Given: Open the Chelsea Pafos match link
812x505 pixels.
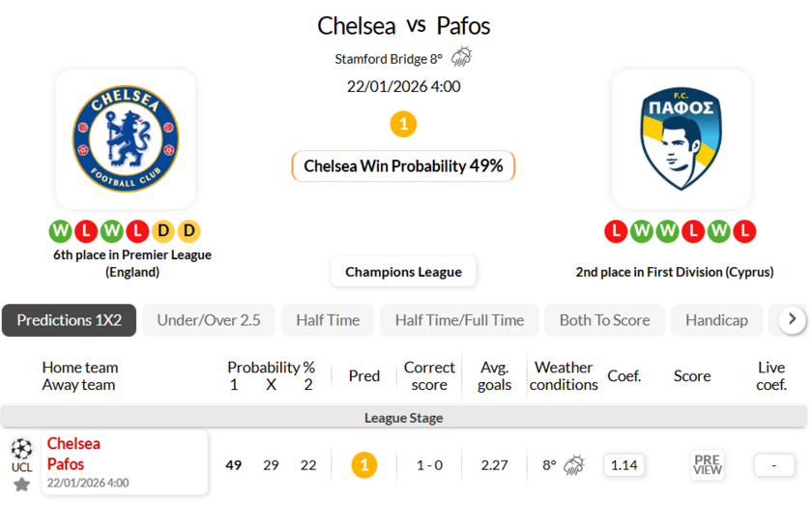Looking at the screenshot, I should [x=73, y=454].
